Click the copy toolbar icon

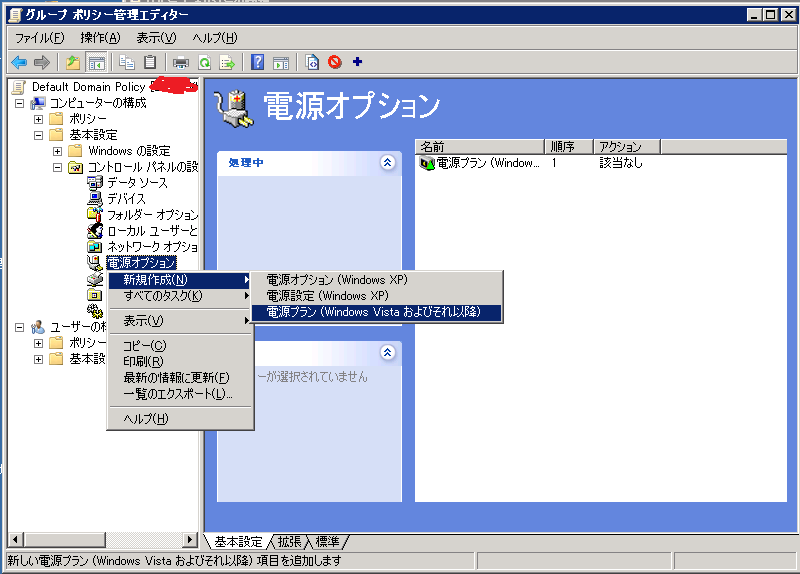(x=127, y=62)
